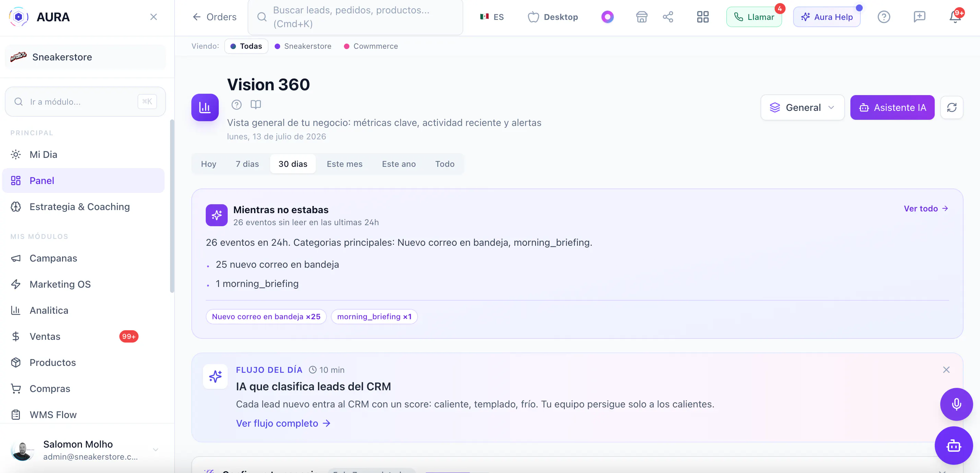Open the book guide icon under Vision 360
This screenshot has width=980, height=473.
click(x=256, y=104)
